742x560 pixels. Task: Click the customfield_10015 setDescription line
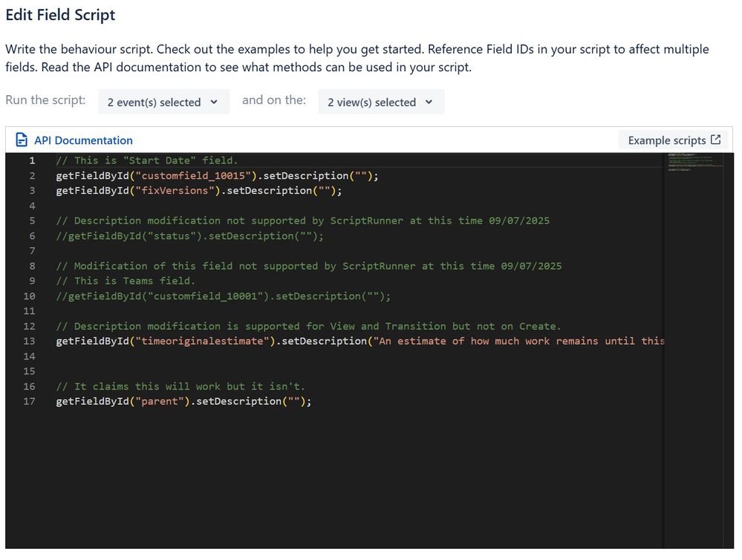pyautogui.click(x=217, y=175)
